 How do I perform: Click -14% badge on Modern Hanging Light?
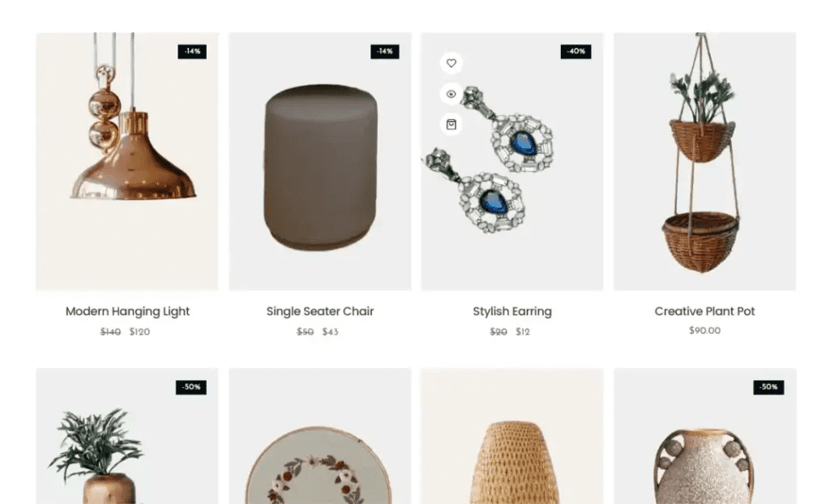tap(192, 51)
